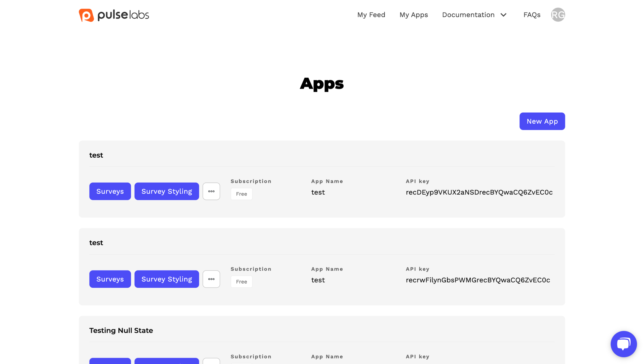Click the Pulse Labs logo
This screenshot has height=364, width=644.
tap(114, 15)
